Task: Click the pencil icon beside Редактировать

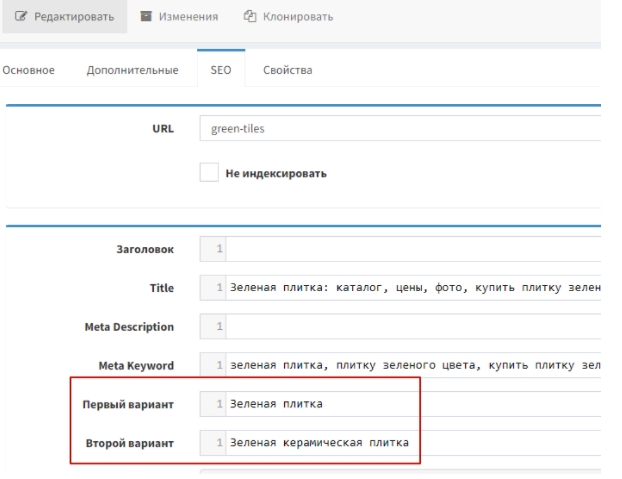Action: click(x=21, y=18)
